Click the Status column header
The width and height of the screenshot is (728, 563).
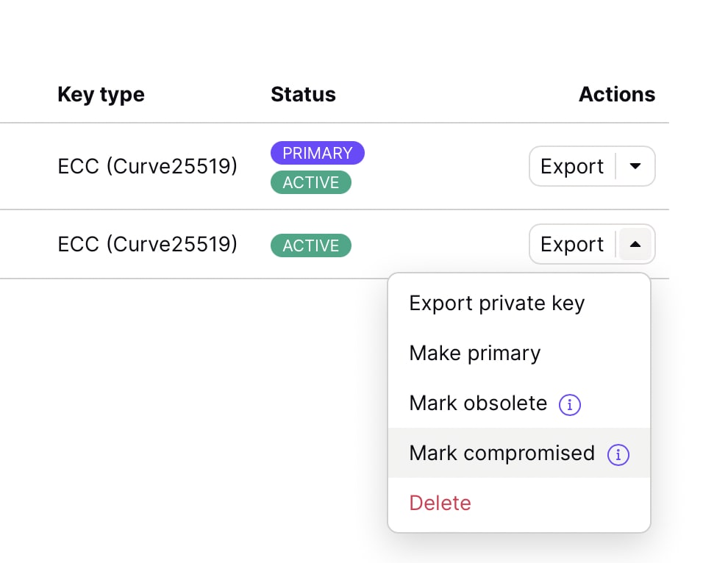tap(303, 95)
